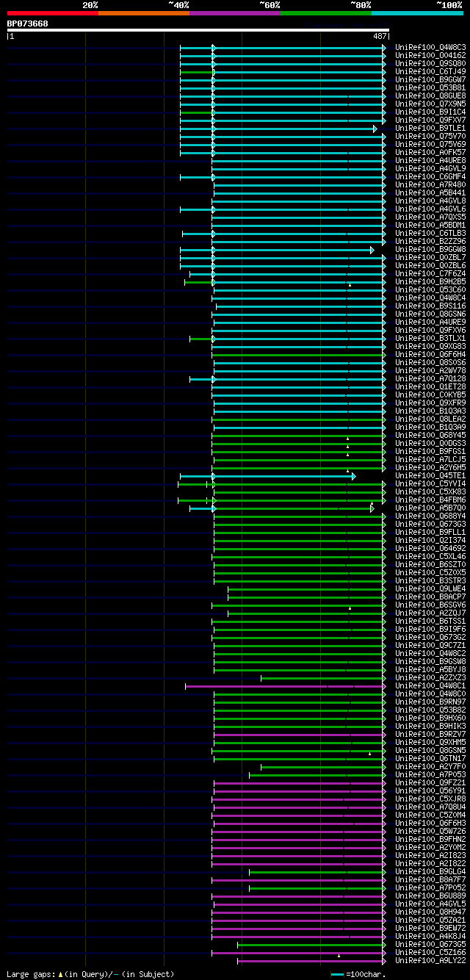Select hit label UniRef100_A0FK57

tap(430, 152)
